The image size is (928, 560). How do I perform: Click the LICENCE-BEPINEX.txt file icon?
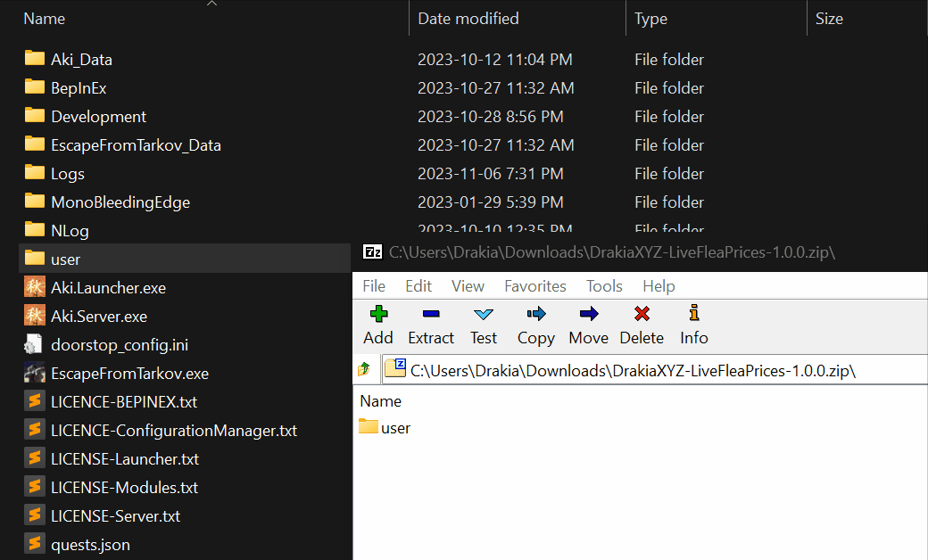tap(34, 401)
